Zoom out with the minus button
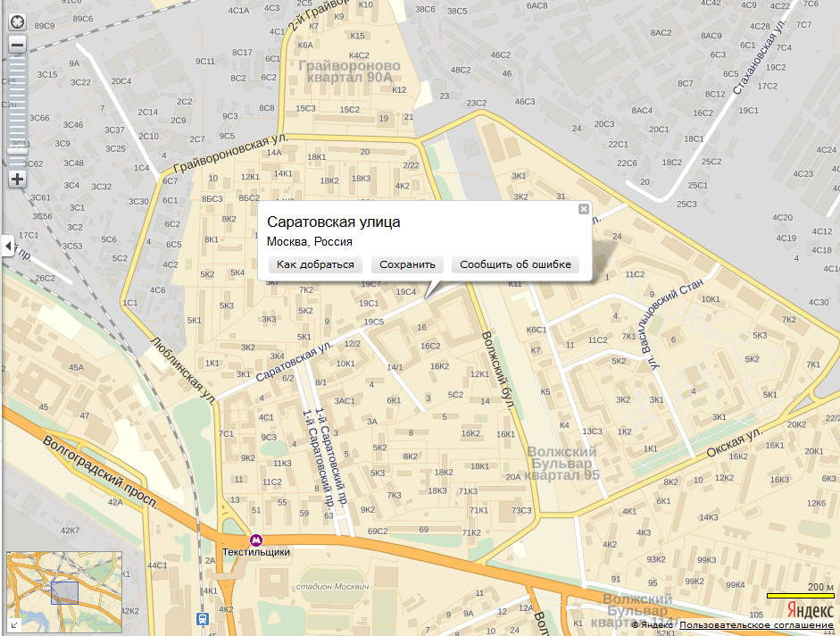 17,44
